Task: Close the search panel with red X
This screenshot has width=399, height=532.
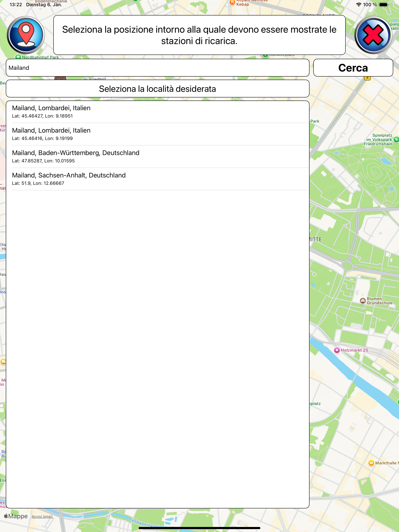Action: click(x=373, y=35)
